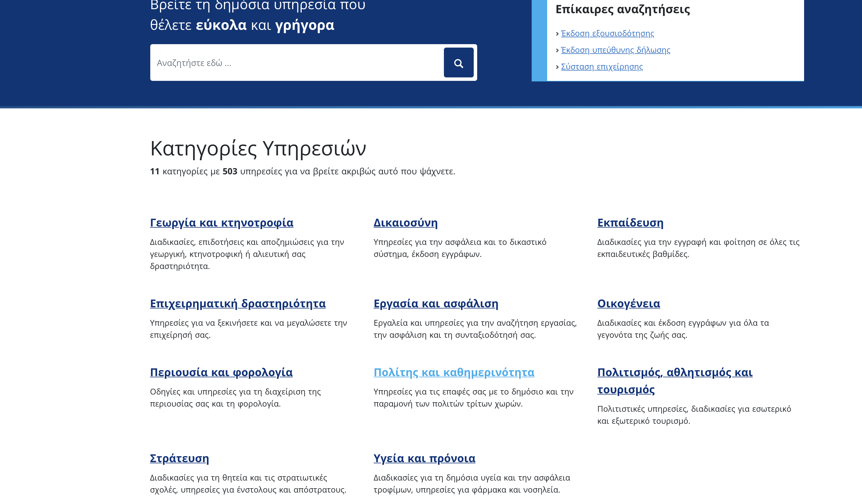Viewport: 862px width, 504px height.
Task: Go to the 'Δικαιοσύνη' category
Action: 405,222
